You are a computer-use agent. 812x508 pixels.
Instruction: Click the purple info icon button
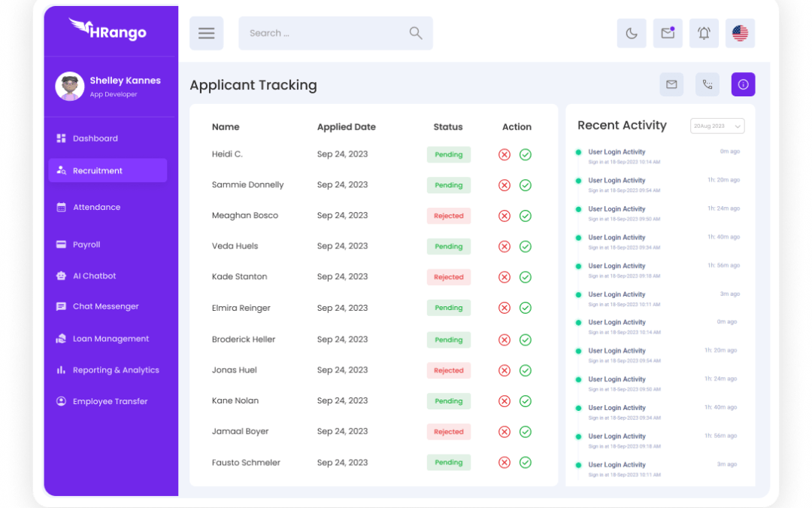click(743, 85)
